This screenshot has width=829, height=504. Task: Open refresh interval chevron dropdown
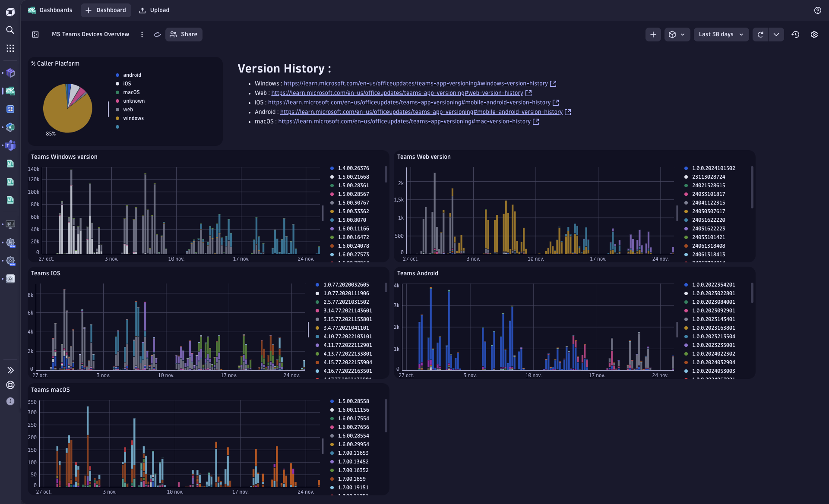(x=776, y=35)
